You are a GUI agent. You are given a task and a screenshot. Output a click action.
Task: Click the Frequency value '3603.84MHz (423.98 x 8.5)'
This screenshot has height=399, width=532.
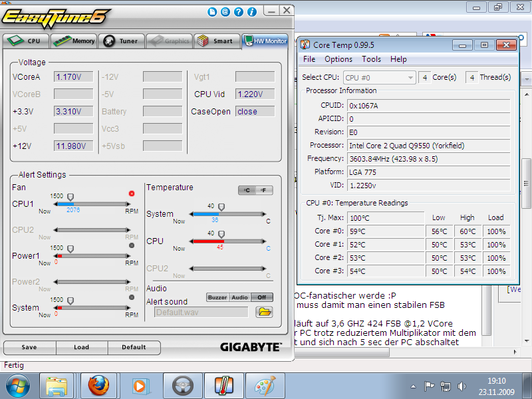click(x=428, y=159)
